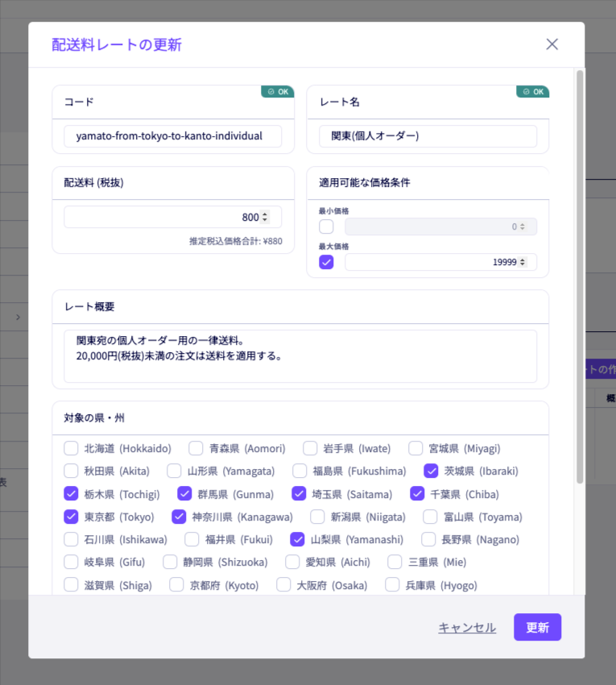Check 長野県 (Nagano) checkbox

[428, 539]
